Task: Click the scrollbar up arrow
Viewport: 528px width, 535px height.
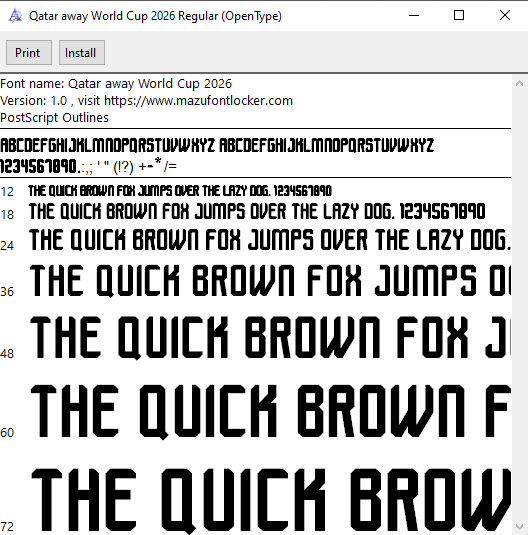Action: point(519,83)
